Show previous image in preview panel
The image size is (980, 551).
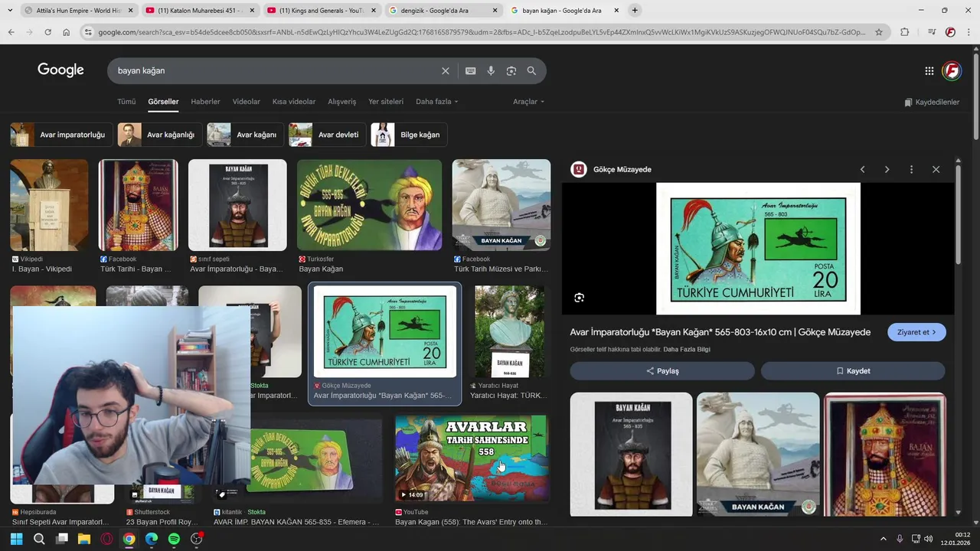[x=862, y=169]
